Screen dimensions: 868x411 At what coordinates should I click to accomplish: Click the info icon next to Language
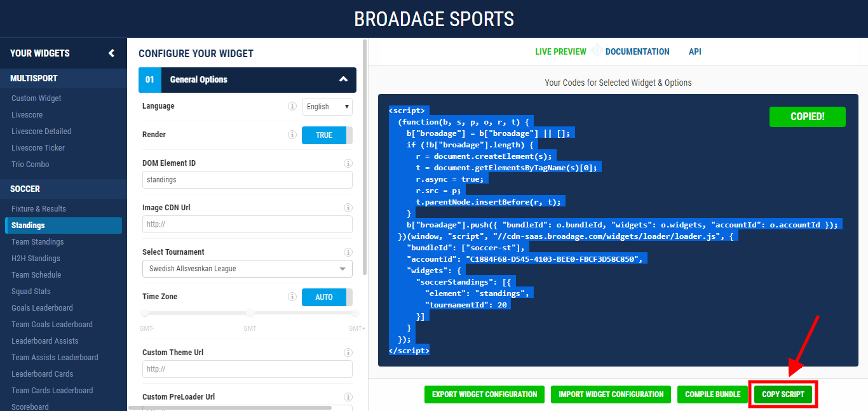[292, 106]
